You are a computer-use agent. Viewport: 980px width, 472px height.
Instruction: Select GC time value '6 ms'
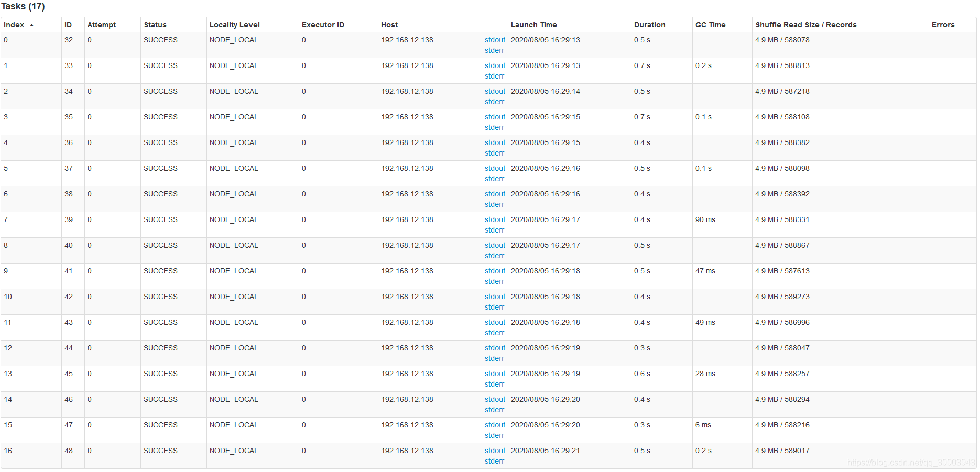pyautogui.click(x=703, y=425)
